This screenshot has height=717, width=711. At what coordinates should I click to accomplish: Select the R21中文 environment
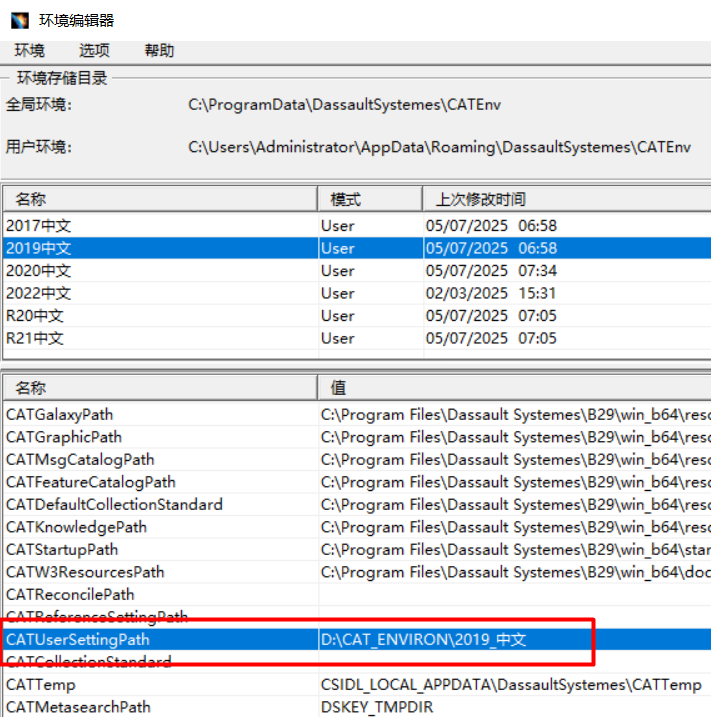click(x=35, y=338)
